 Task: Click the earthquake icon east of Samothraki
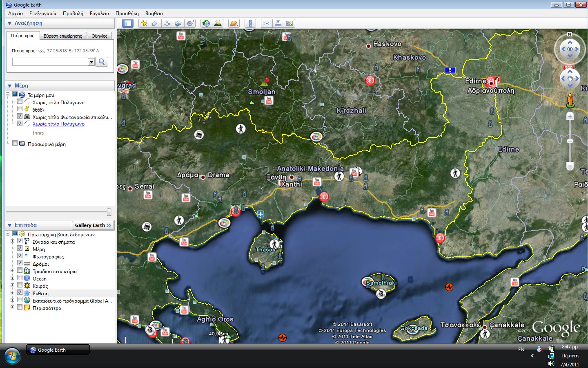point(449,287)
